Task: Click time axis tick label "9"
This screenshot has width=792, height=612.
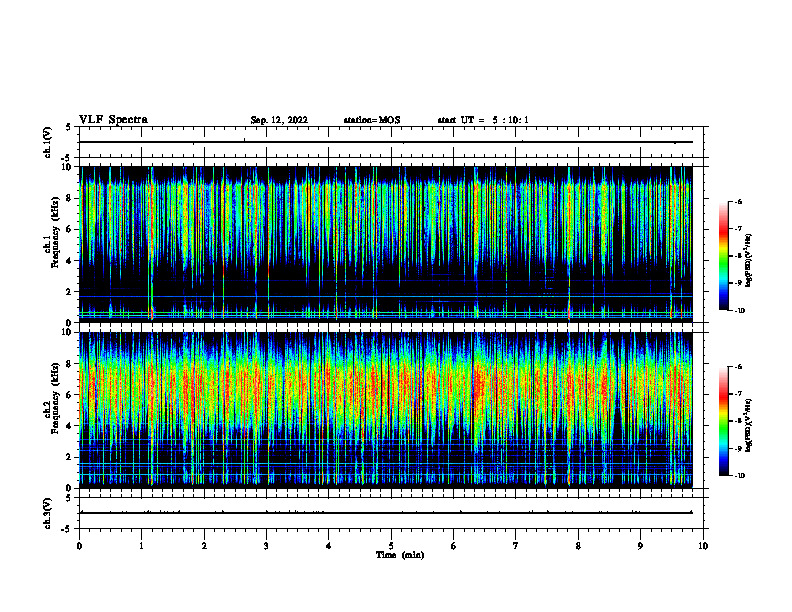Action: [640, 546]
